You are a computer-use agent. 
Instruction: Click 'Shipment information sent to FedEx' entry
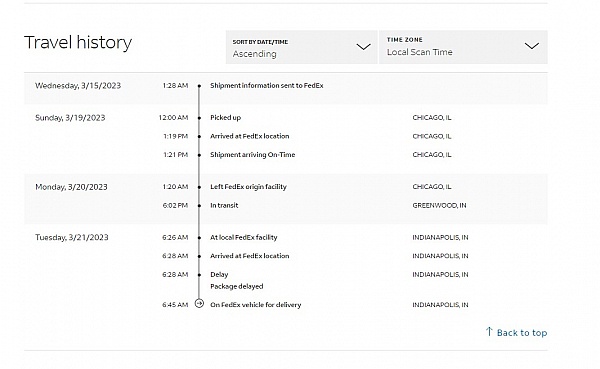coord(267,85)
